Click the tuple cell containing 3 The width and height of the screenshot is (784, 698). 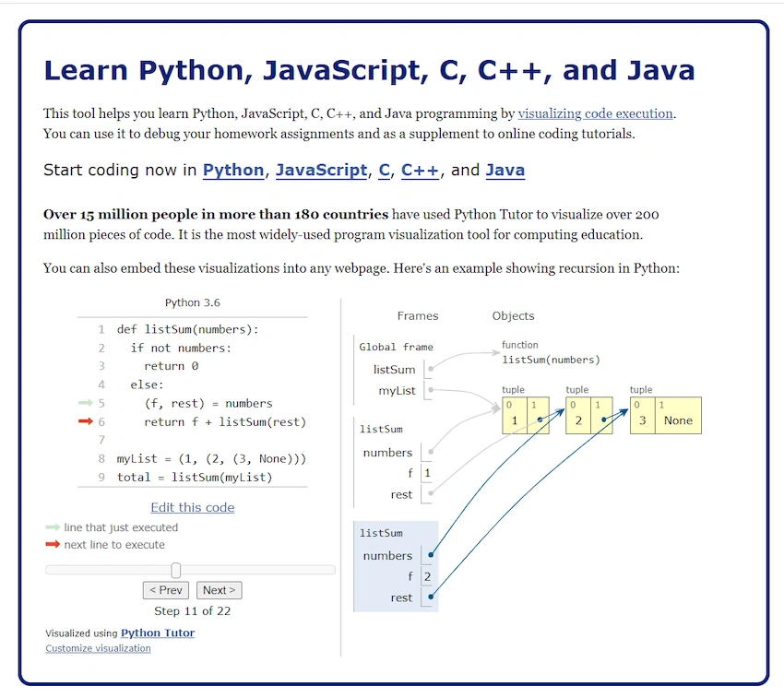pos(643,416)
